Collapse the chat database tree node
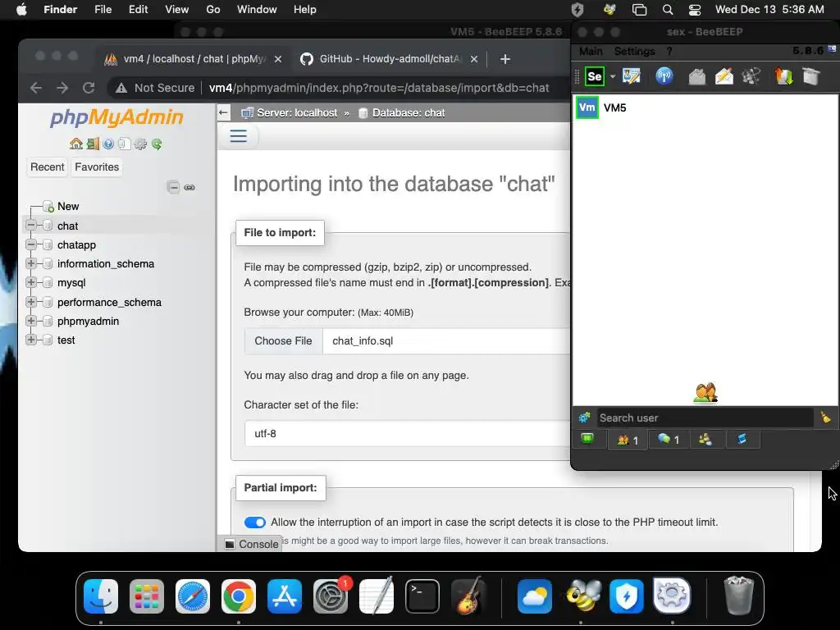840x630 pixels. [31, 225]
